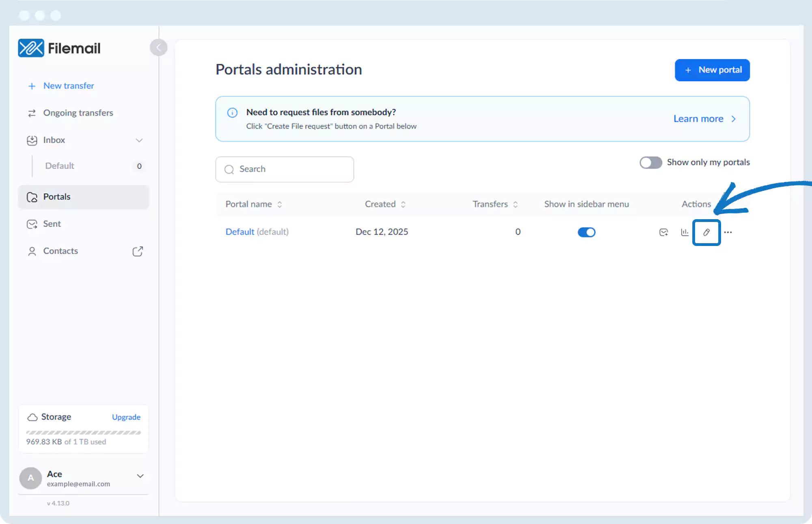Screen dimensions: 812x524
Task: Collapse the Inbox section chevron
Action: coord(139,140)
